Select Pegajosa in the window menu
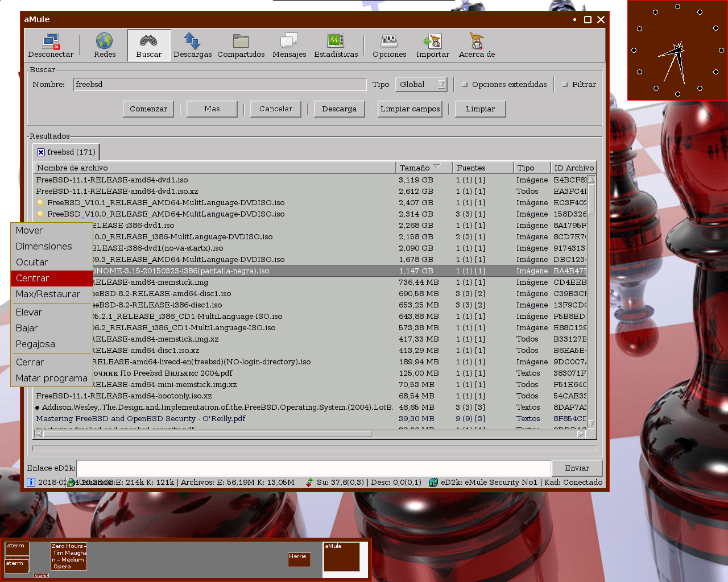 52,344
